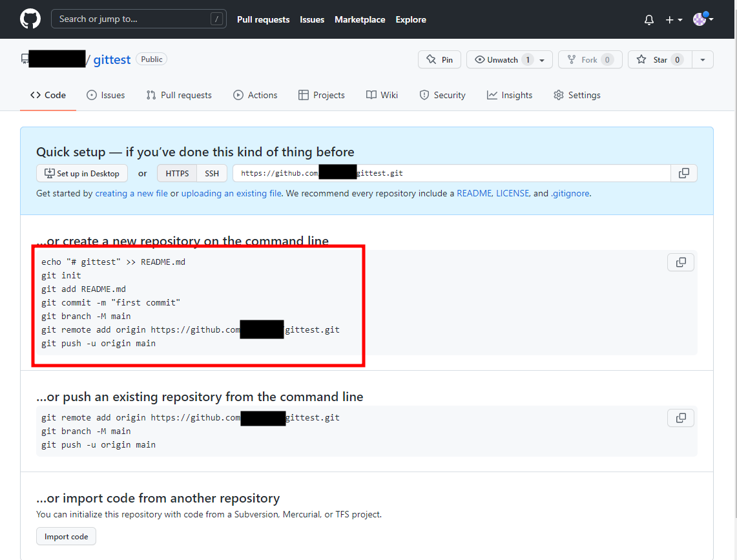Pin the repository with Pin button
The image size is (737, 560).
pos(439,59)
